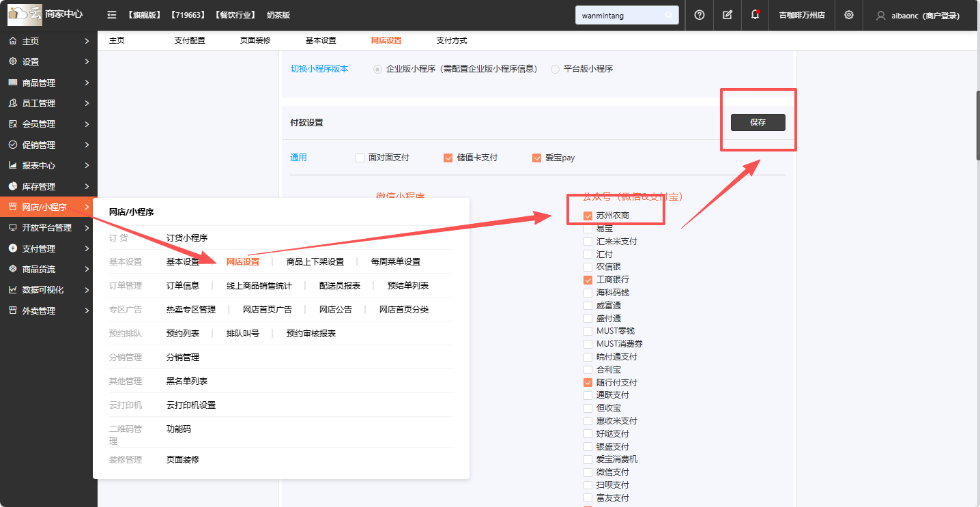Click the house icon beside sidebar 主页
Image resolution: width=980 pixels, height=507 pixels.
[x=12, y=42]
